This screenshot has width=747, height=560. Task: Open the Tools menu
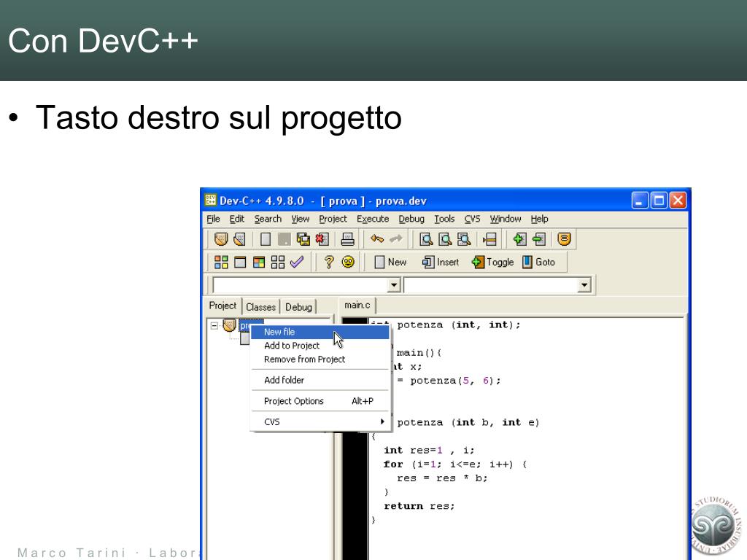click(444, 219)
